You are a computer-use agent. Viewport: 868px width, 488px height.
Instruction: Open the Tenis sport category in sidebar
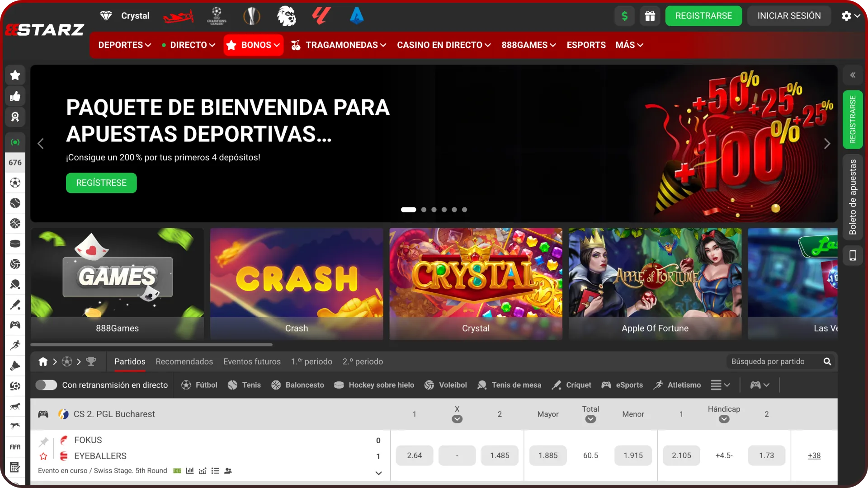[15, 203]
